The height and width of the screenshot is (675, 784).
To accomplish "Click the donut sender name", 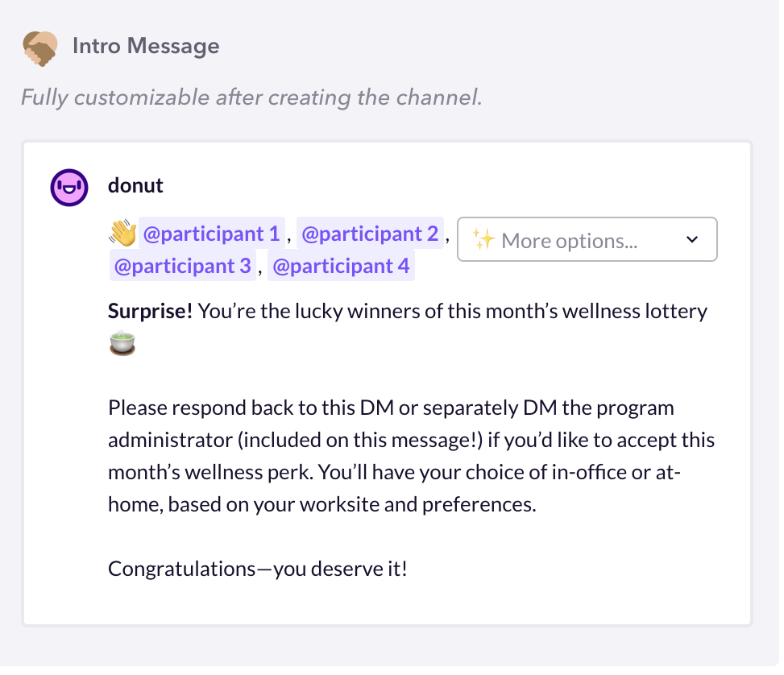I will (x=135, y=185).
